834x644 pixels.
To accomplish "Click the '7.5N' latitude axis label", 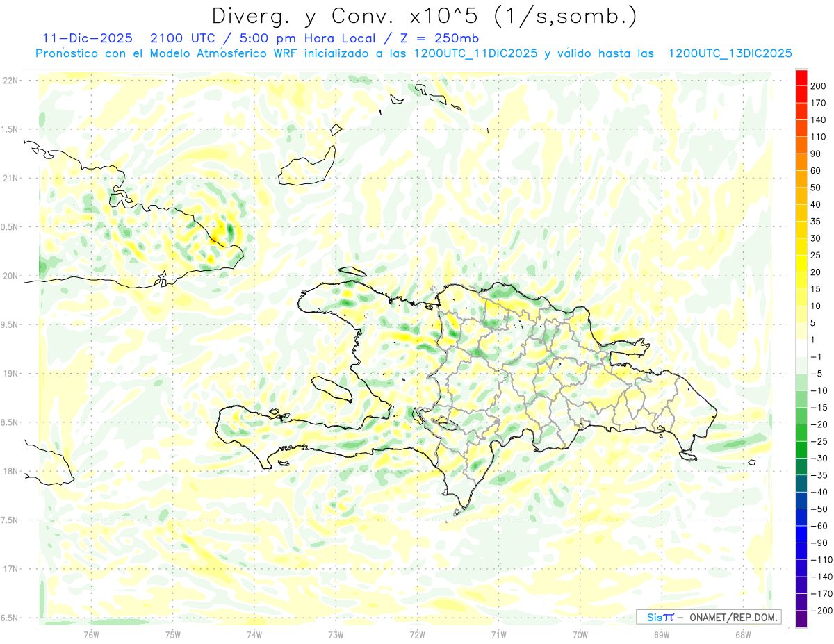I will [8, 520].
